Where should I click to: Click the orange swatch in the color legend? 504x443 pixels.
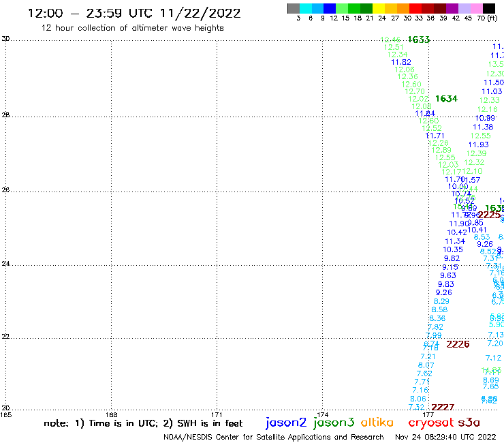coord(403,8)
